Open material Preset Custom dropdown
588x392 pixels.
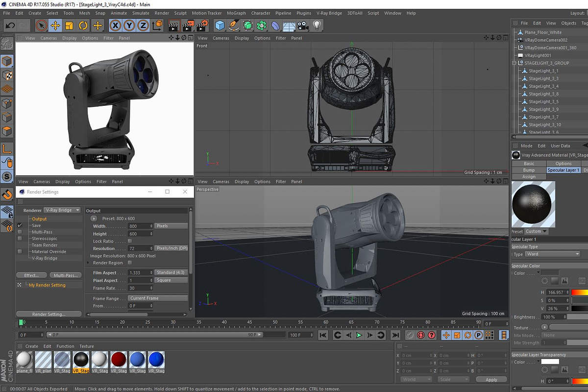(537, 231)
